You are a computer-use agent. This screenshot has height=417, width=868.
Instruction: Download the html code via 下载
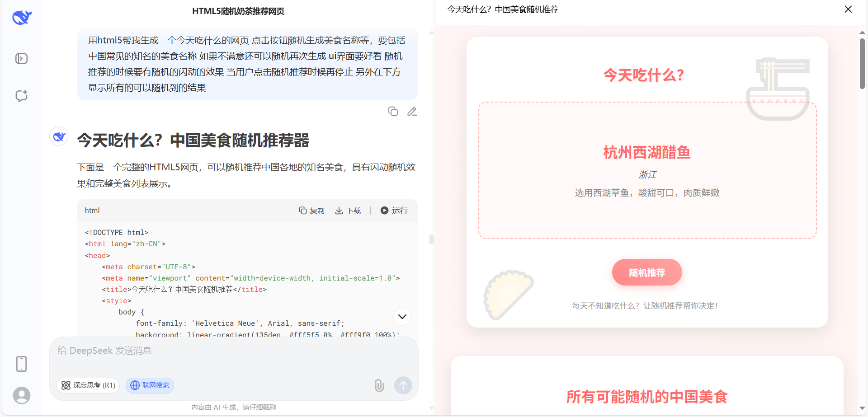click(x=348, y=211)
